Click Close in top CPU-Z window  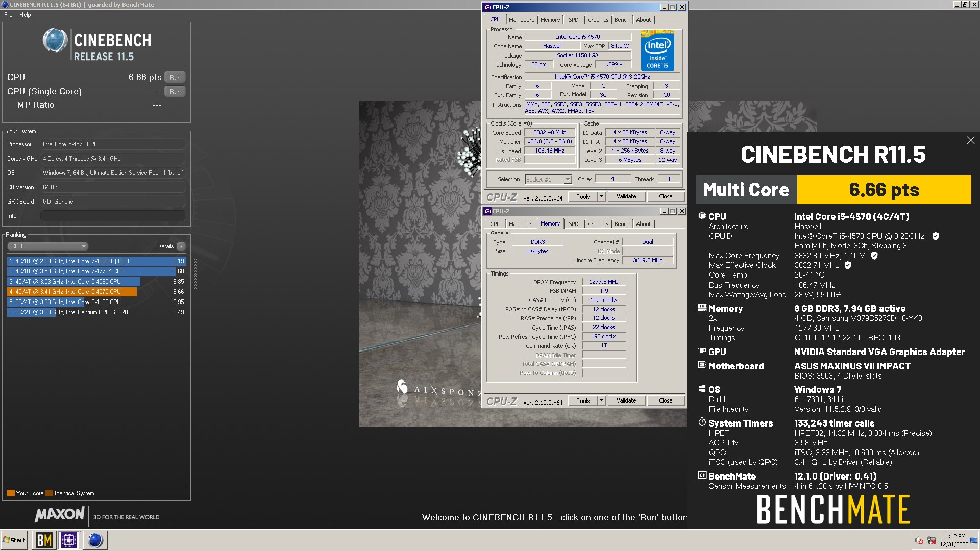(x=666, y=196)
